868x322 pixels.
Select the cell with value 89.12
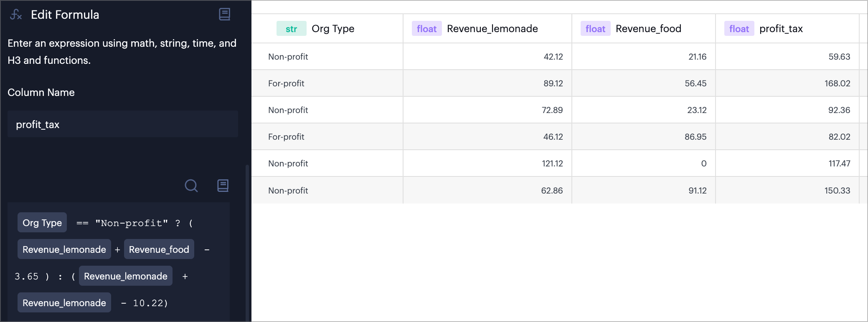pyautogui.click(x=487, y=83)
